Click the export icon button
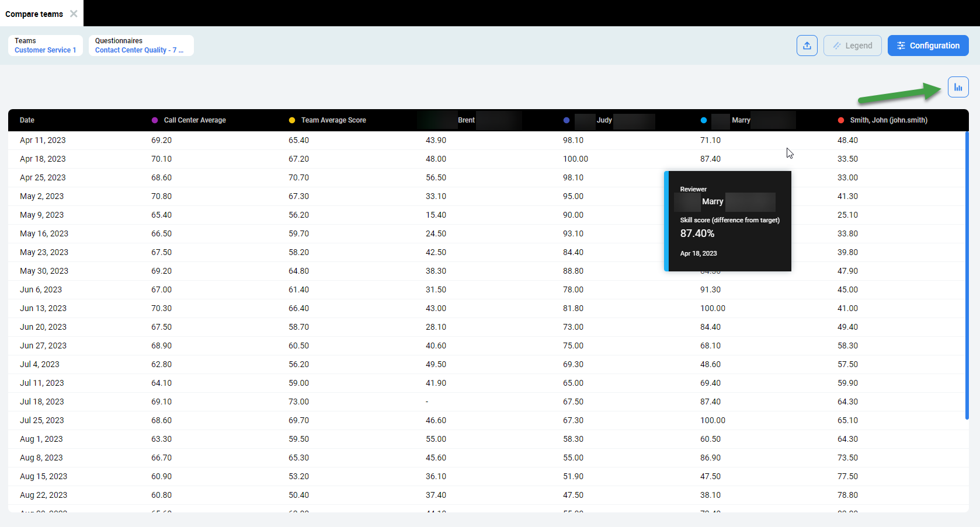980x527 pixels. pos(807,46)
